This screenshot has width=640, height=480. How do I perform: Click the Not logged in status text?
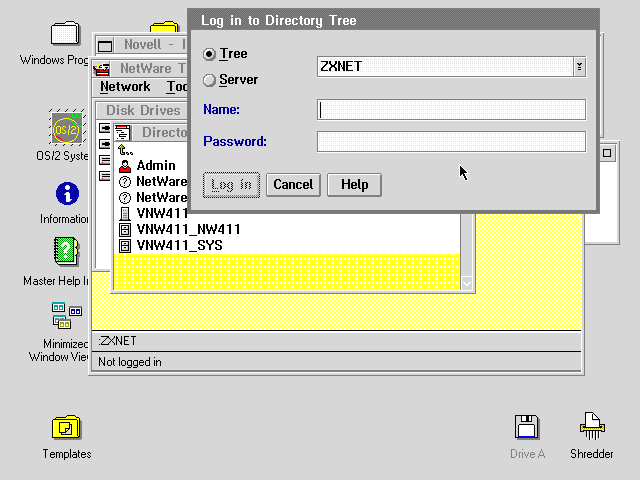[130, 362]
